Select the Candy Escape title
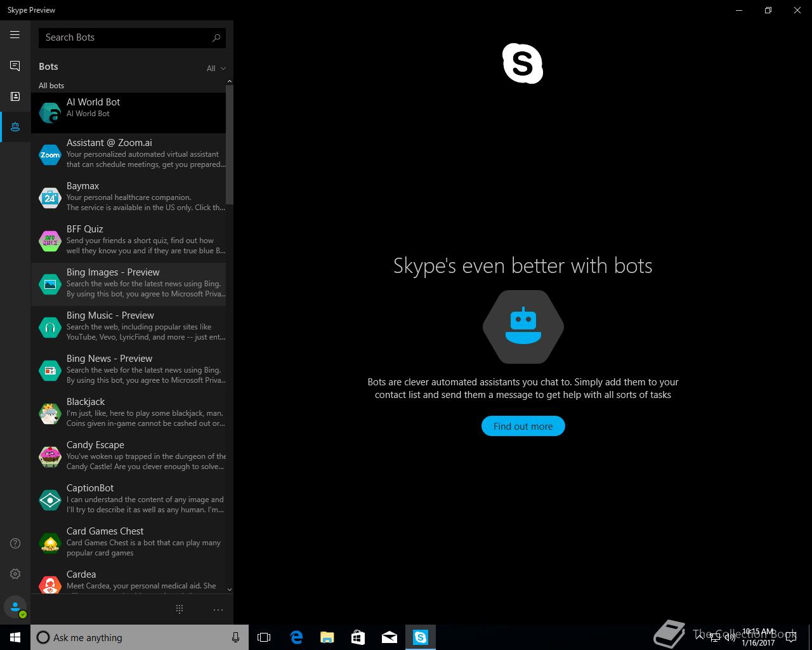Image resolution: width=812 pixels, height=650 pixels. click(95, 444)
